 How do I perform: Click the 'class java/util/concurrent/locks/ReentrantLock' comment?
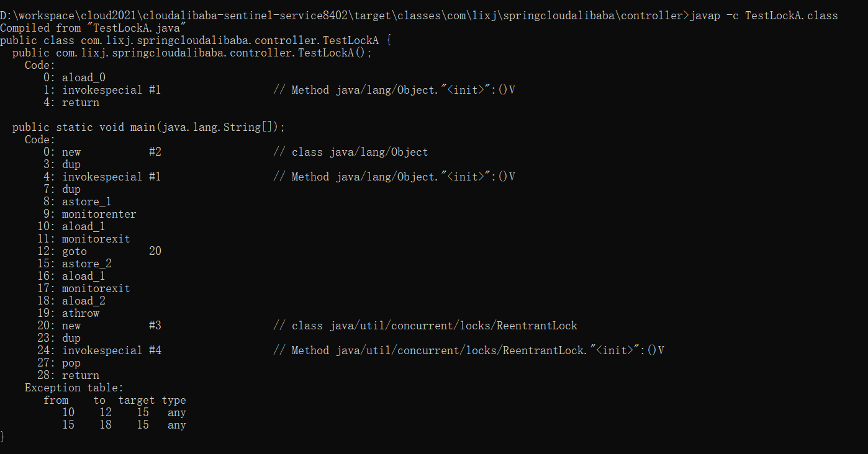[x=434, y=326]
